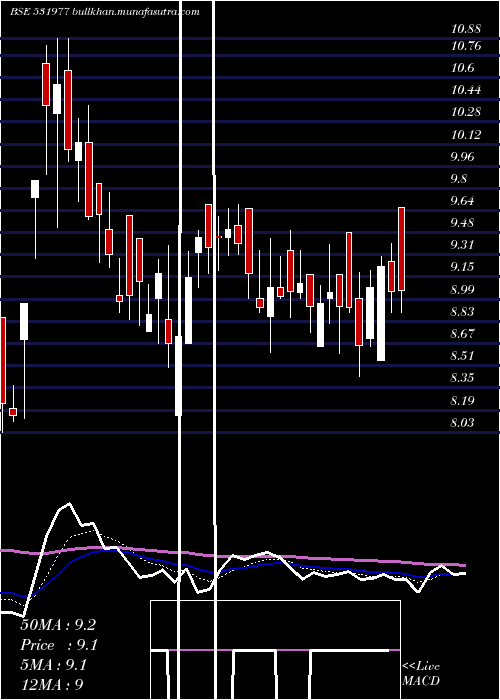Click the 50MA : 9.2 readout

coord(58,625)
